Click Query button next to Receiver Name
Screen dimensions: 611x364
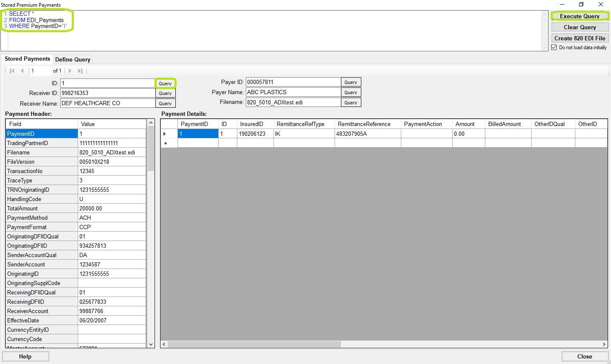point(165,104)
